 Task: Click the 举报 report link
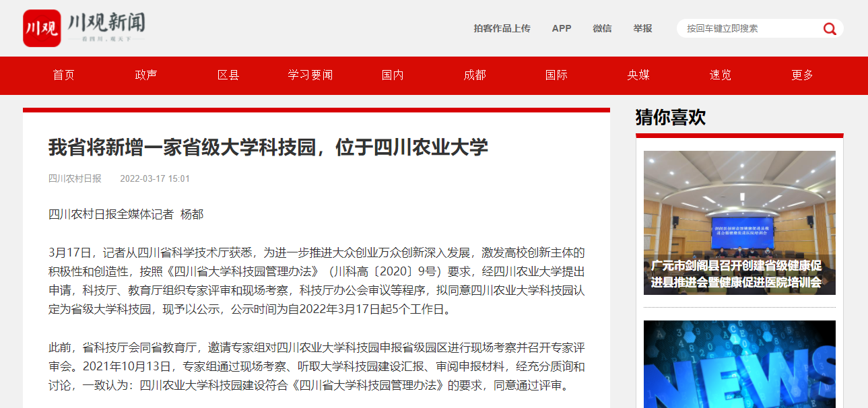pos(642,28)
